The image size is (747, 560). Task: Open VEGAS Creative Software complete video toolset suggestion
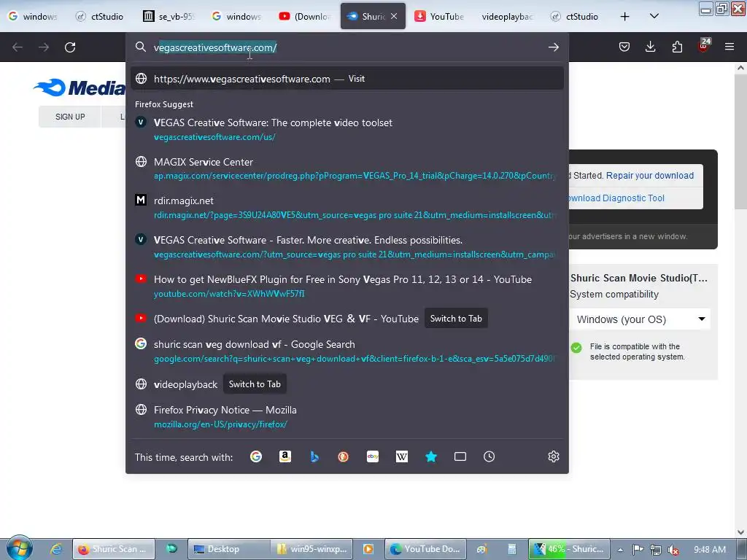tap(347, 130)
